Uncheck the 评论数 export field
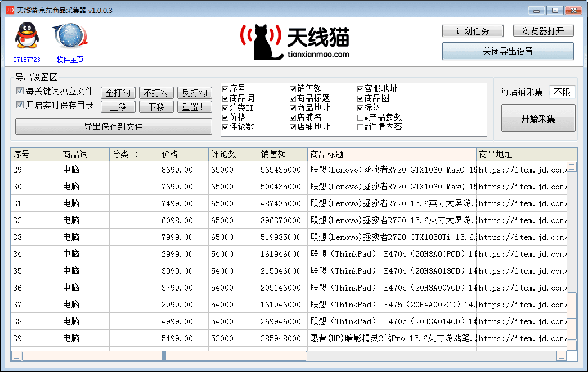The image size is (588, 372). pos(226,128)
